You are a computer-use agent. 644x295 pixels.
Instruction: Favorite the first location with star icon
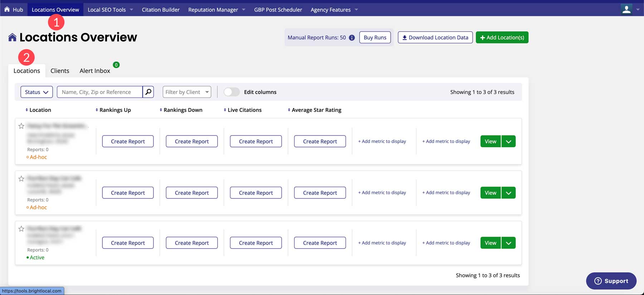(x=21, y=126)
